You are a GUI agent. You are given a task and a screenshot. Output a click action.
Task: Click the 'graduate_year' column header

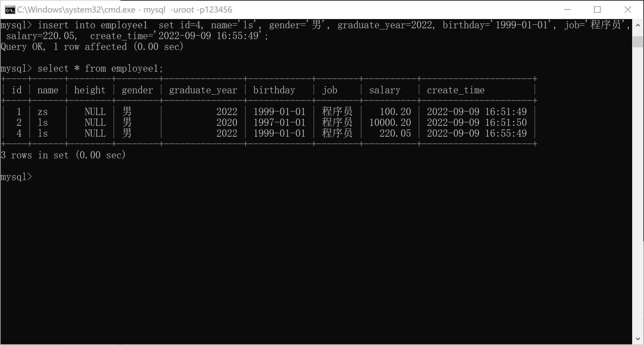click(x=203, y=90)
